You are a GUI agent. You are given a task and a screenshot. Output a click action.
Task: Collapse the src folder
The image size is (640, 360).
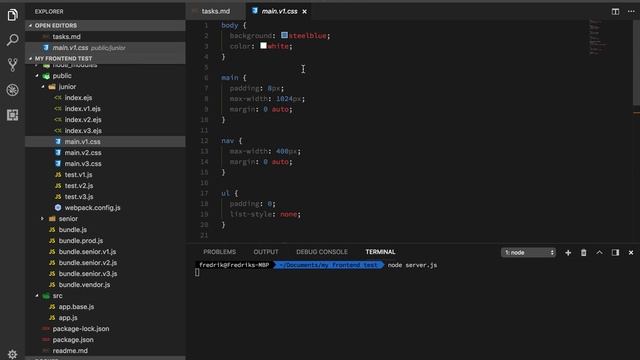(x=105, y=296)
